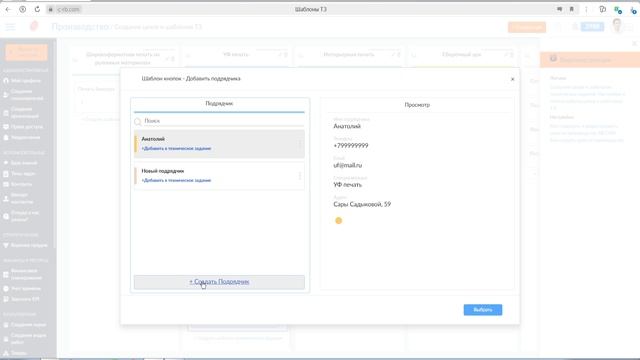Click the + Создать Подрядчик button
The width and height of the screenshot is (640, 360).
pyautogui.click(x=219, y=282)
